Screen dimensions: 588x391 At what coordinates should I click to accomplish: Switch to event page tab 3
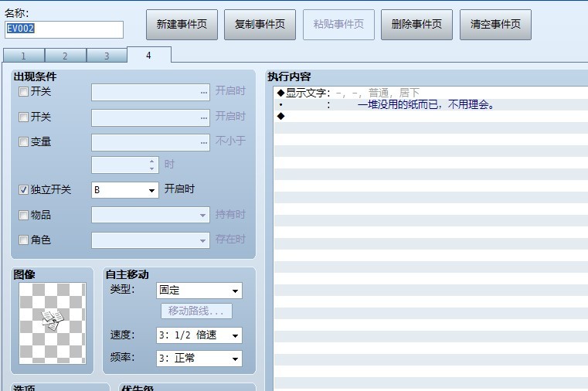pos(107,56)
